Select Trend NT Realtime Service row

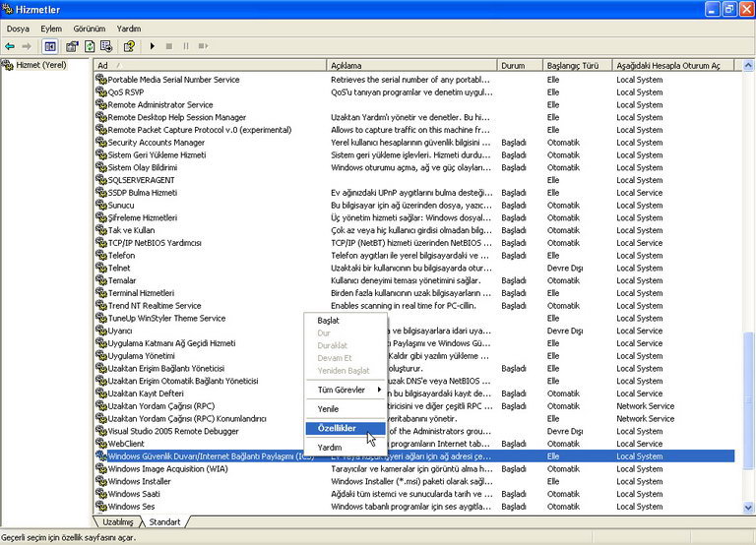click(x=414, y=305)
